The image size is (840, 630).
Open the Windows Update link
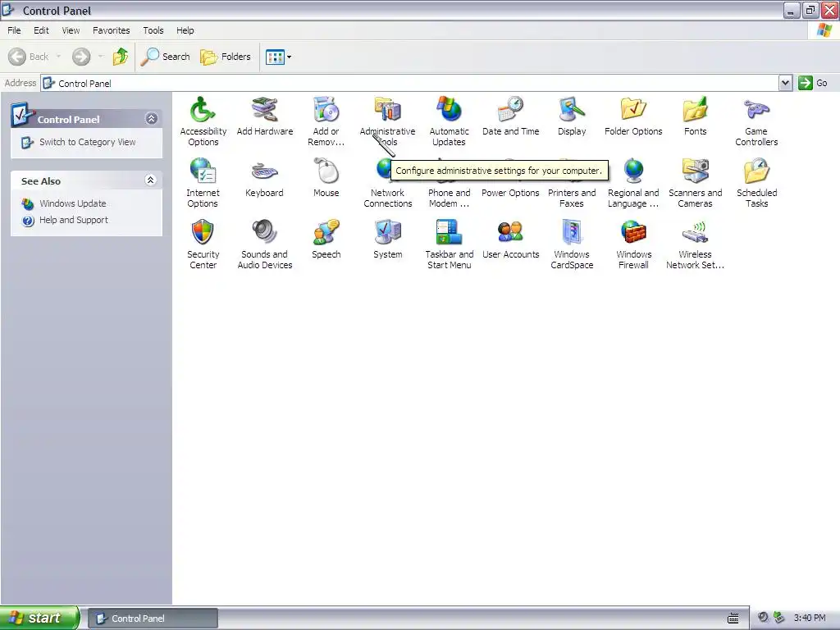pyautogui.click(x=72, y=203)
